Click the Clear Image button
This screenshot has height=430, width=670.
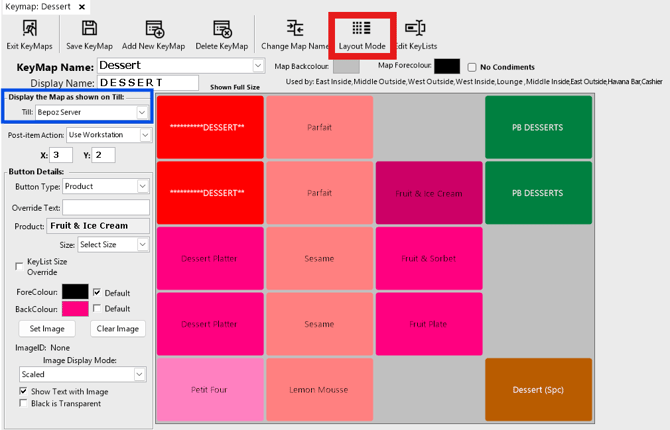(117, 329)
